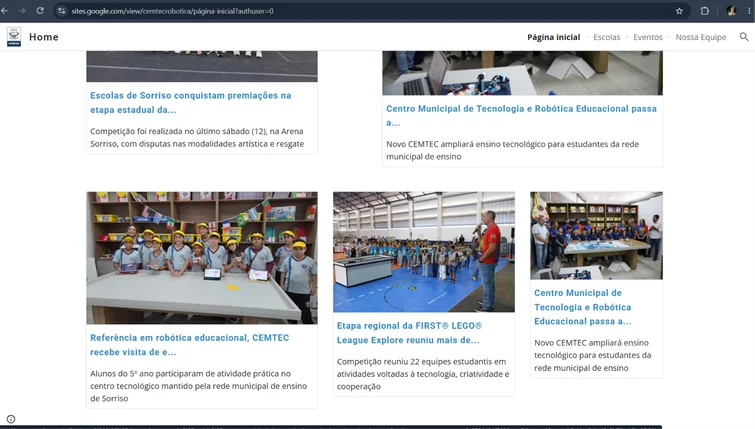Click photo of students in yellow caps

pyautogui.click(x=202, y=258)
